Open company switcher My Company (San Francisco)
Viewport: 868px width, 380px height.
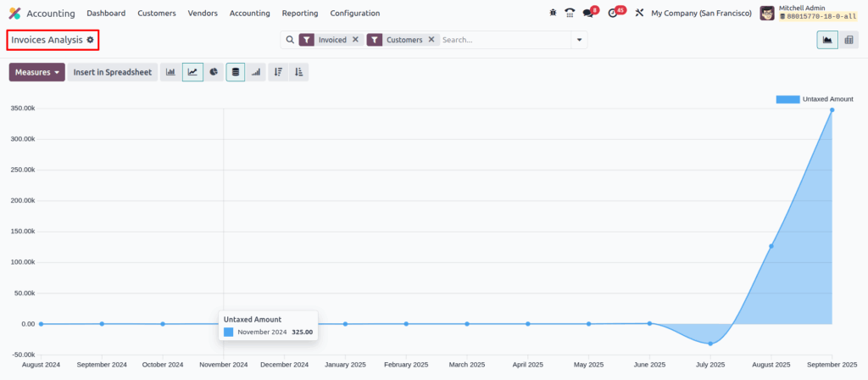[701, 13]
